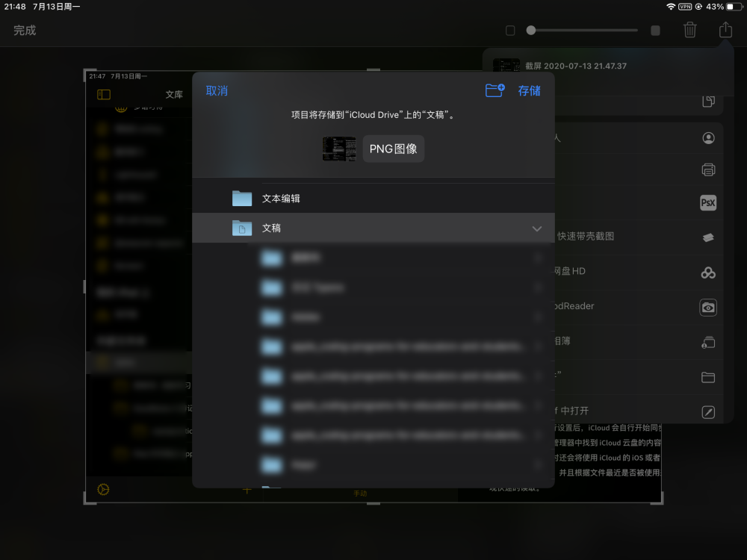
Task: Click the PNG图像 file name field
Action: pos(394,149)
